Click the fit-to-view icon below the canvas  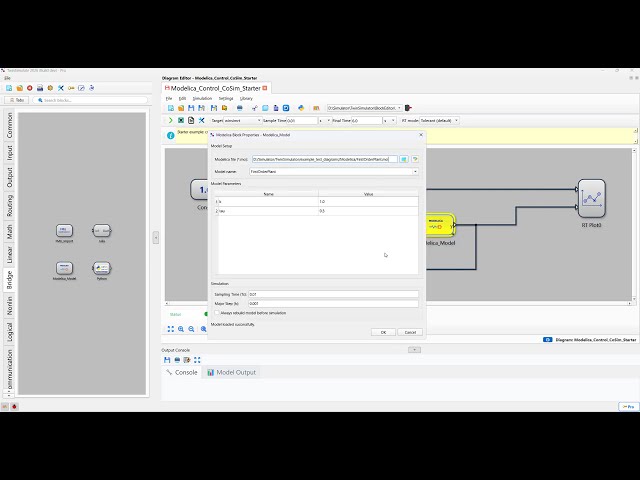(171, 329)
